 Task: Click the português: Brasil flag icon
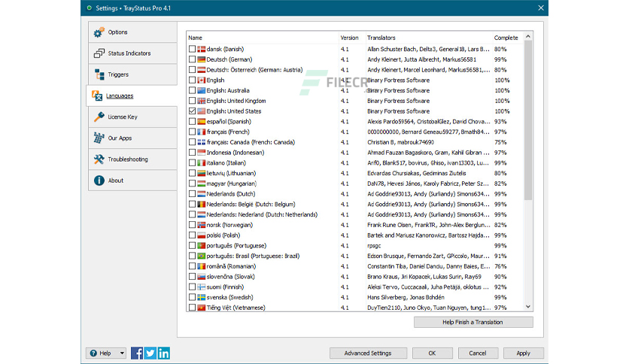[x=202, y=256]
